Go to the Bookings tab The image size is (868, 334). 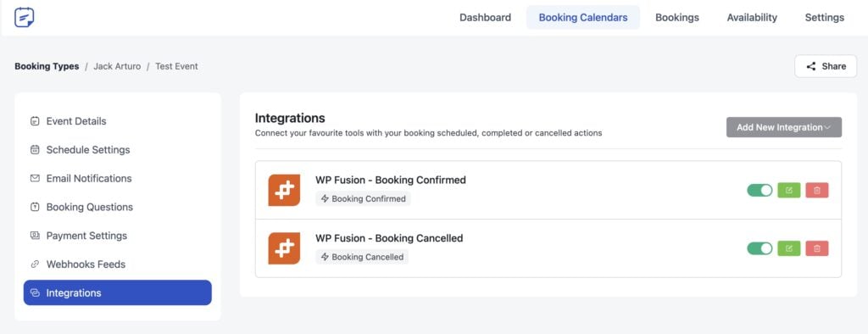[677, 17]
